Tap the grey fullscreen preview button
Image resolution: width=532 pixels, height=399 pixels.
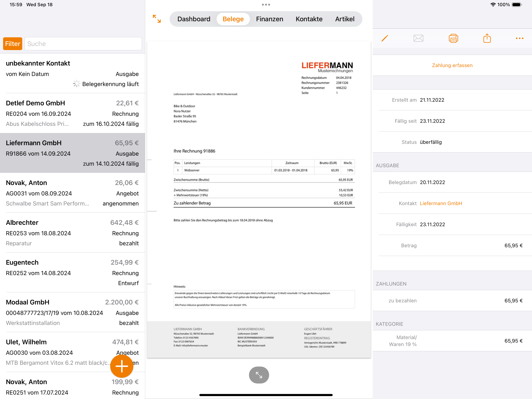[x=259, y=375]
